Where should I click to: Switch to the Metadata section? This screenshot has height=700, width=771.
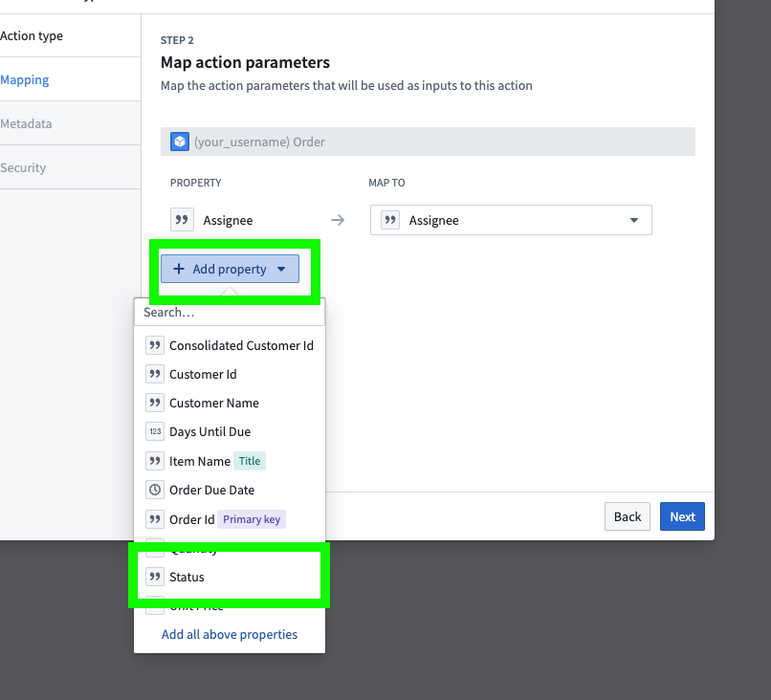coord(27,123)
